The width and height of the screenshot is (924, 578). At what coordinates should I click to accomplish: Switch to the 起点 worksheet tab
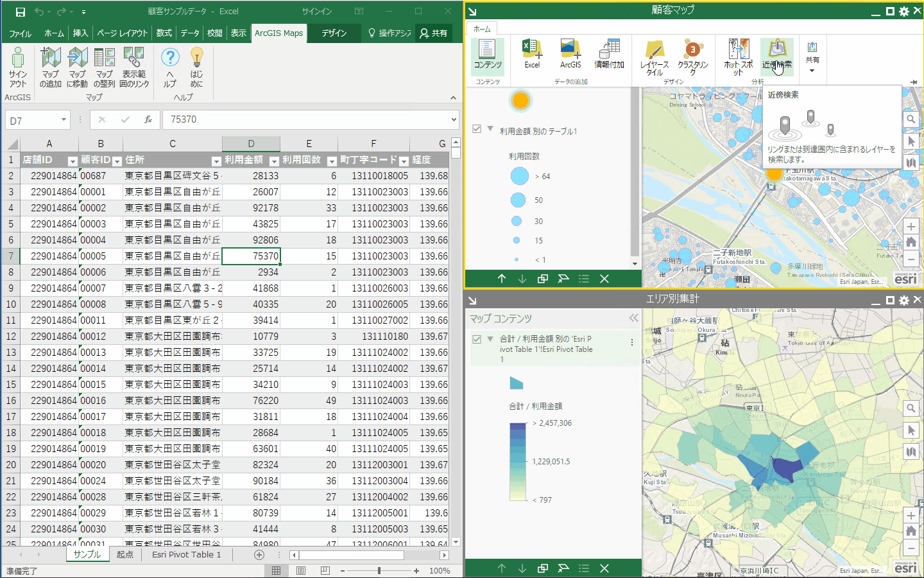[x=125, y=555]
